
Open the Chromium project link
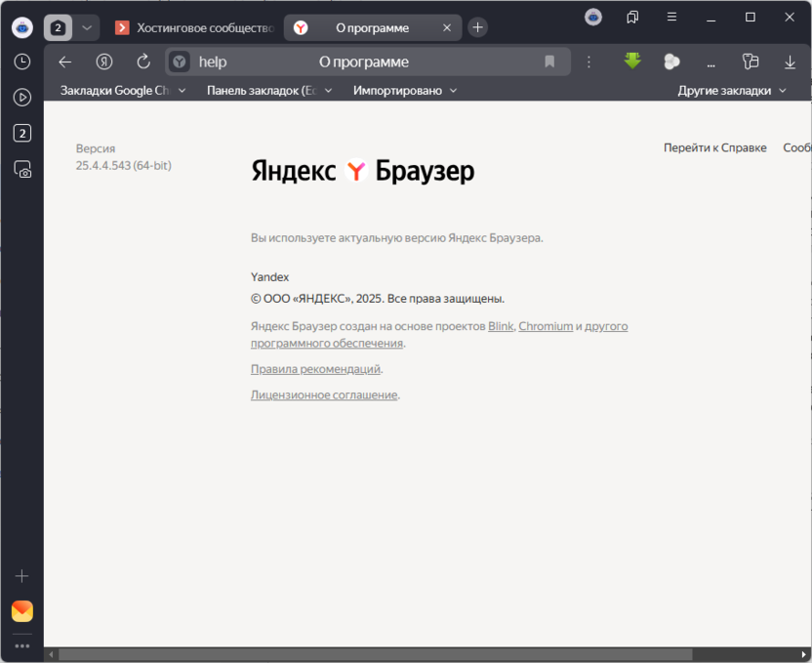pyautogui.click(x=546, y=326)
